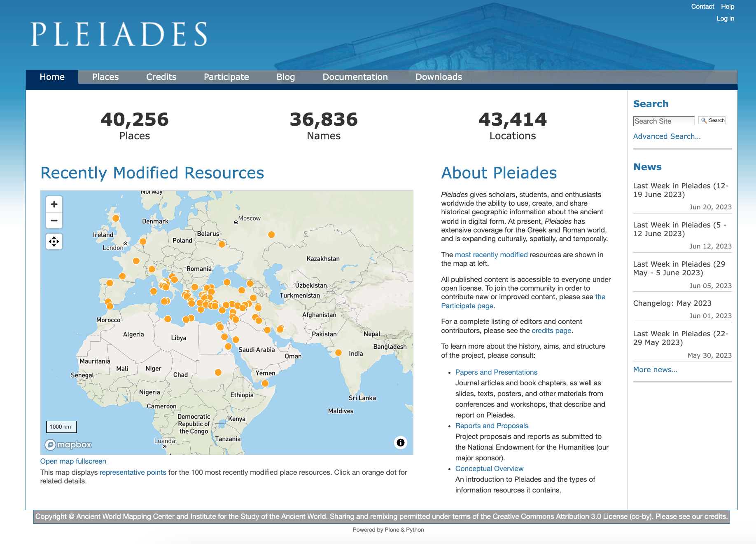Select the orange dot south of London label
The image size is (756, 544).
coord(136,260)
